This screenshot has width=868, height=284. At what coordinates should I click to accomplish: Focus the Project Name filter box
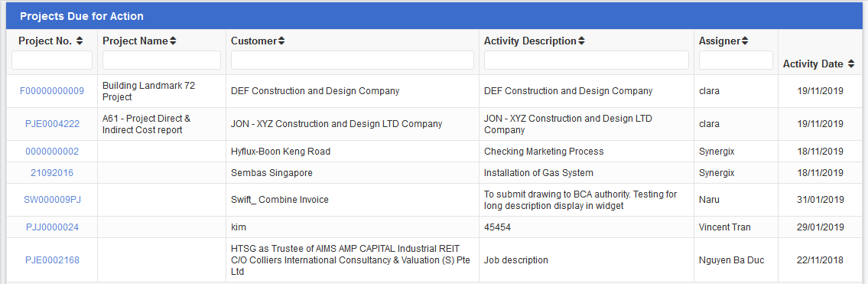161,60
